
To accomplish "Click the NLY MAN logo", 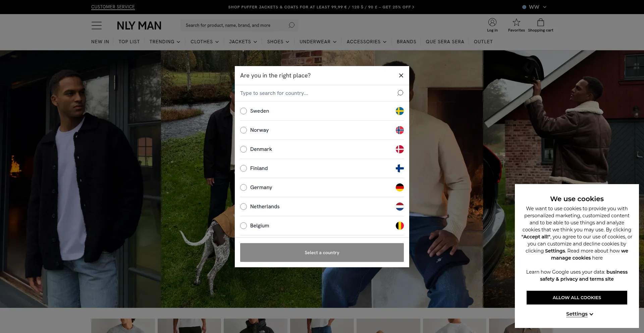I will tap(139, 25).
